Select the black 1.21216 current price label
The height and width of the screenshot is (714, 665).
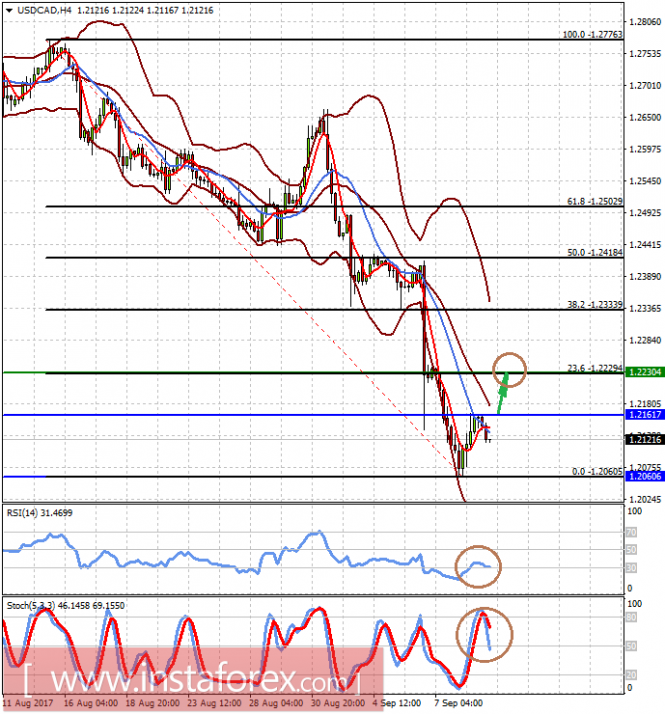click(x=645, y=439)
